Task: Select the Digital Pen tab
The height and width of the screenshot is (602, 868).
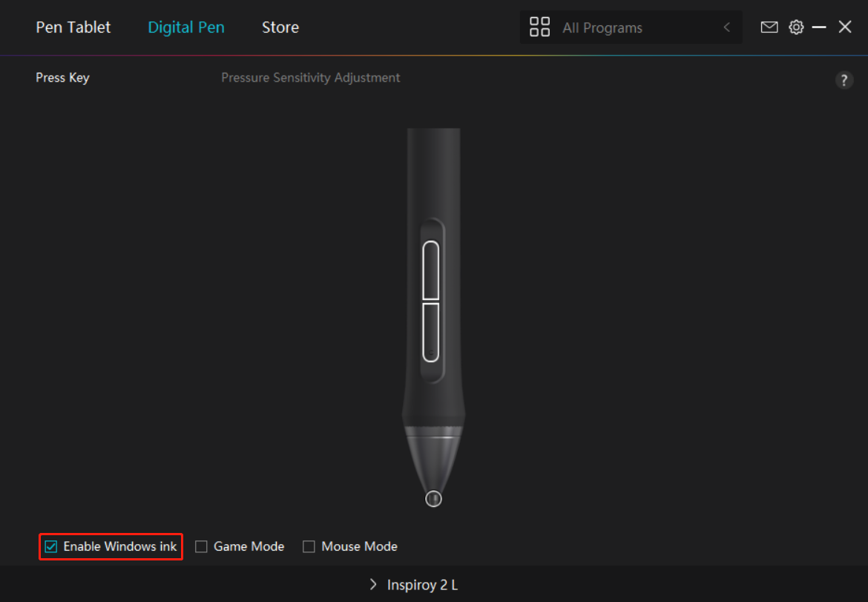Action: pos(186,27)
